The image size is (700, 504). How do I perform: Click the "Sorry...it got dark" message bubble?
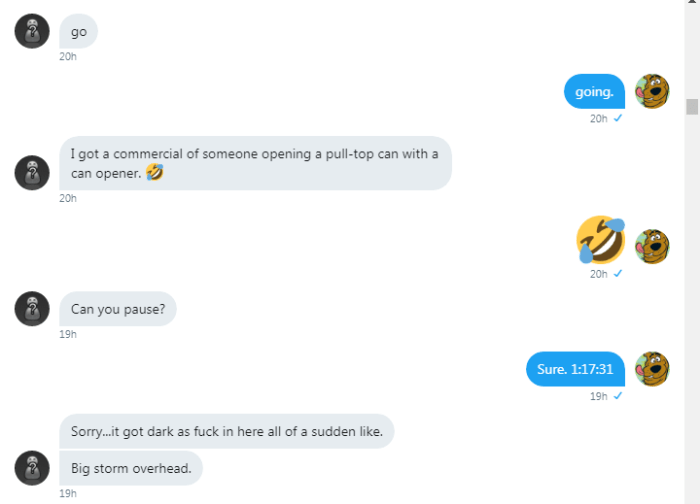point(227,431)
